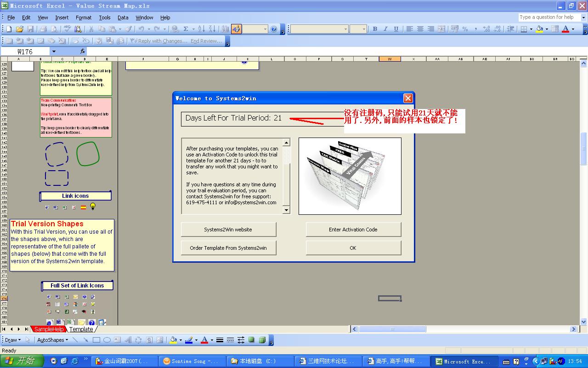Open Microsoft Excel Help question icon
Image resolution: width=588 pixels, height=368 pixels.
click(x=274, y=29)
